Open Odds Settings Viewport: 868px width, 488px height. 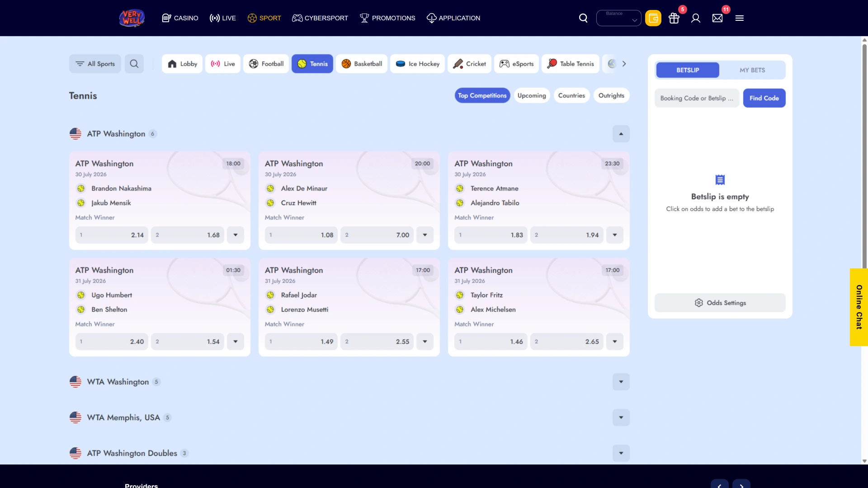click(x=720, y=303)
